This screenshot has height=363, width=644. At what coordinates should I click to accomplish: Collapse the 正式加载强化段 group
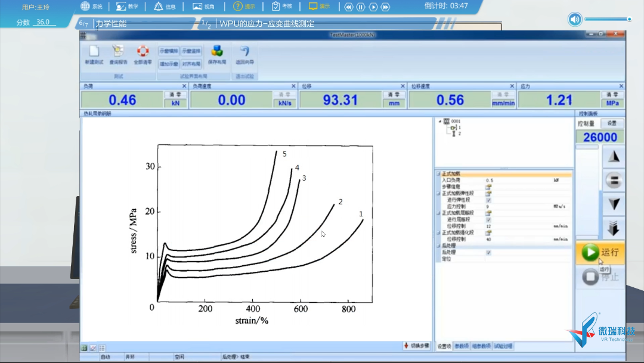438,233
